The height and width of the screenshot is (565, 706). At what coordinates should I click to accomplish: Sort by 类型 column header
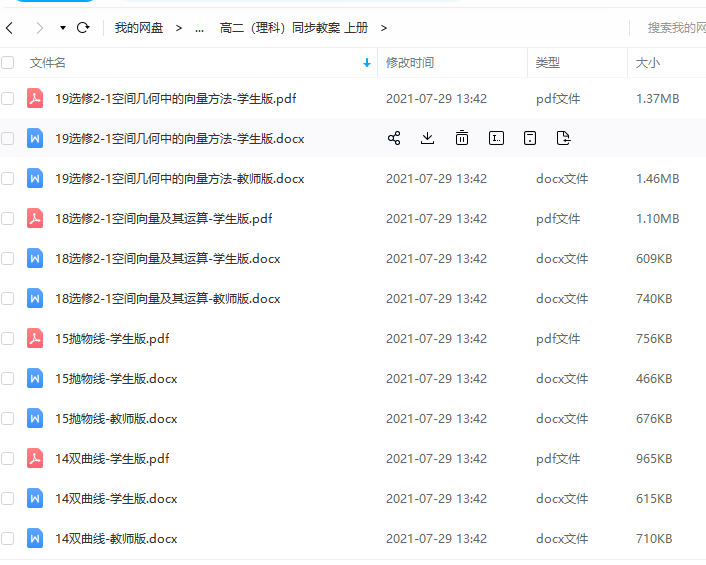548,62
